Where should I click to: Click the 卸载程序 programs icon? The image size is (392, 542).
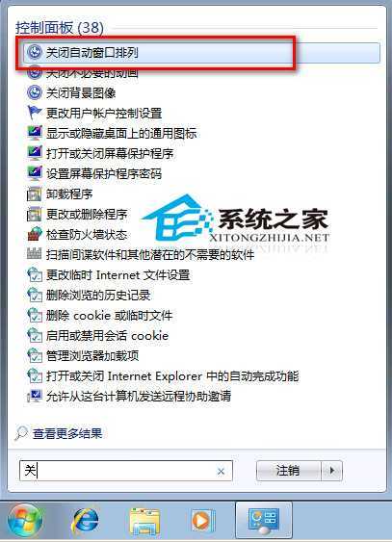(35, 194)
